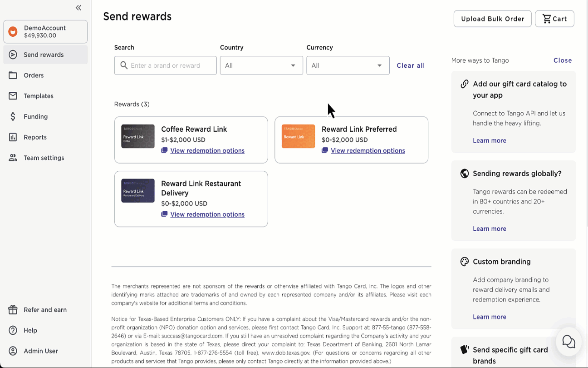Image resolution: width=588 pixels, height=368 pixels.
Task: Click the $49,930.00 account balance
Action: tap(40, 35)
